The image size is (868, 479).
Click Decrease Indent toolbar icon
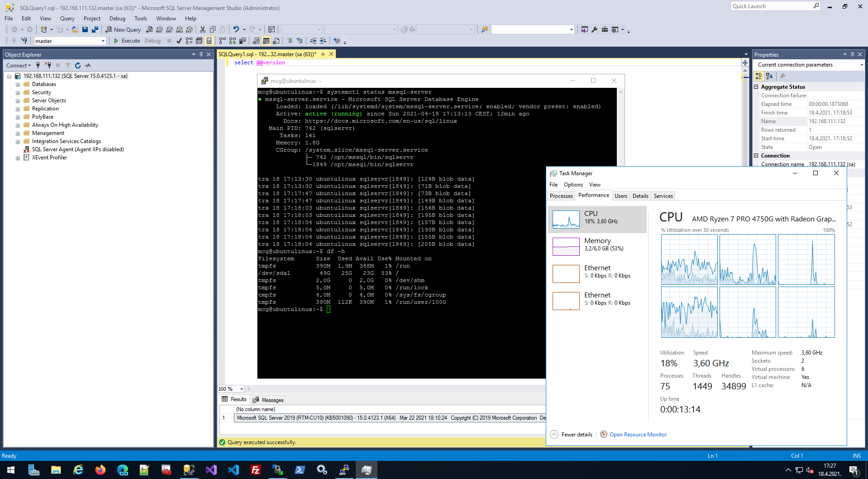313,41
